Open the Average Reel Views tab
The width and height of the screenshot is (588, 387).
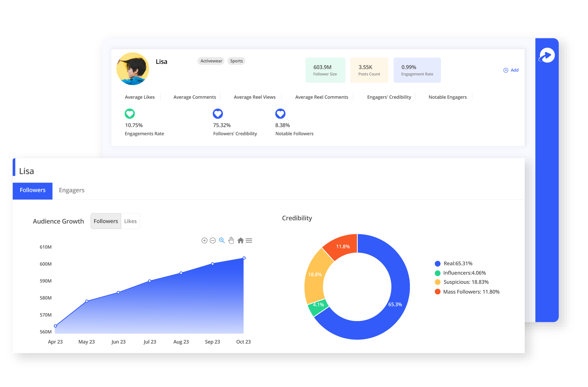click(255, 97)
